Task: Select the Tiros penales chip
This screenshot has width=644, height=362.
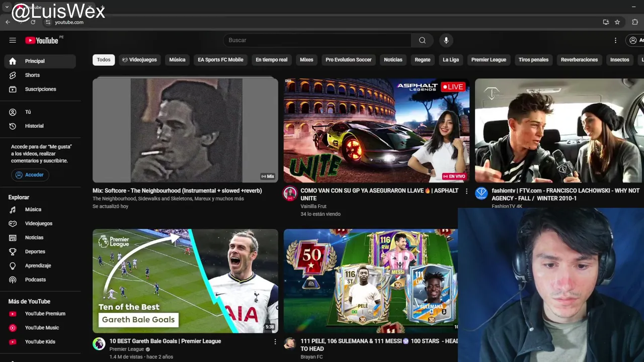Action: coord(533,60)
